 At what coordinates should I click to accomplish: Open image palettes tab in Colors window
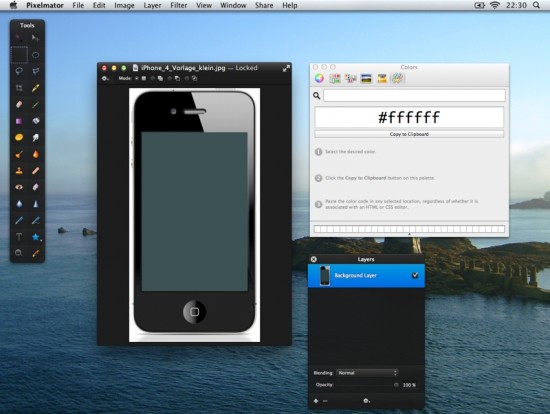(x=366, y=78)
